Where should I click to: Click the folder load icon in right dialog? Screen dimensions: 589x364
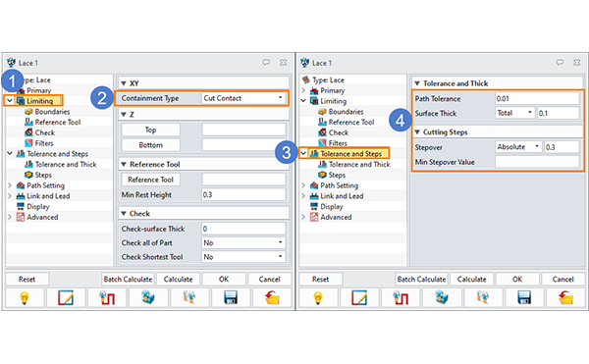click(x=565, y=298)
